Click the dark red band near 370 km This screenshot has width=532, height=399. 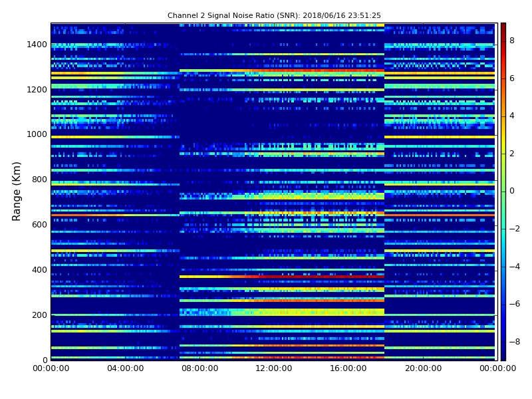click(321, 277)
